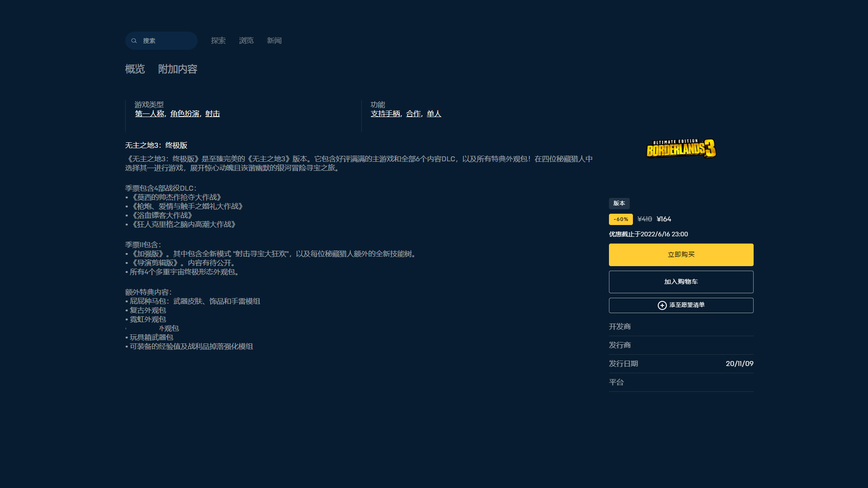868x488 pixels.
Task: Focus the 搜索 search field
Action: click(161, 41)
